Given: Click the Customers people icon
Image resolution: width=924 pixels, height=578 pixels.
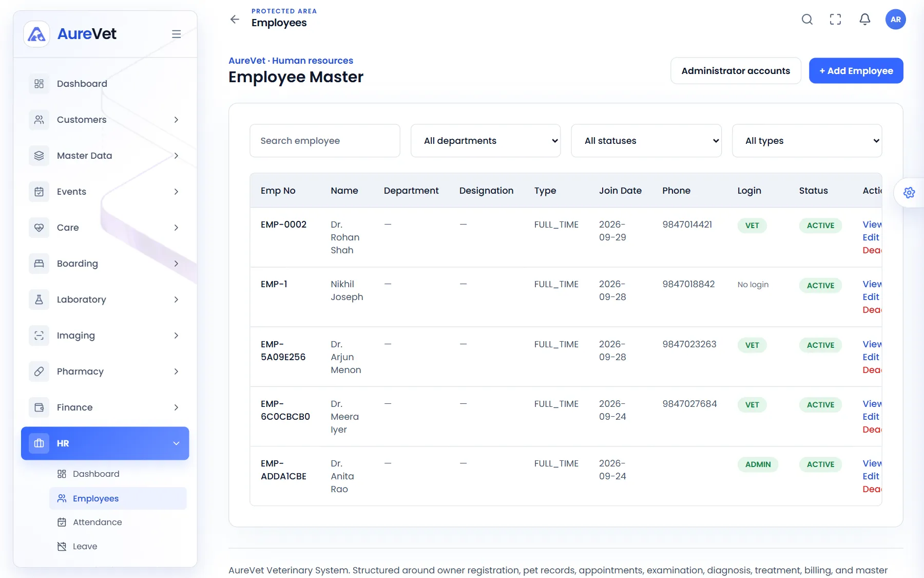Looking at the screenshot, I should click(x=39, y=120).
